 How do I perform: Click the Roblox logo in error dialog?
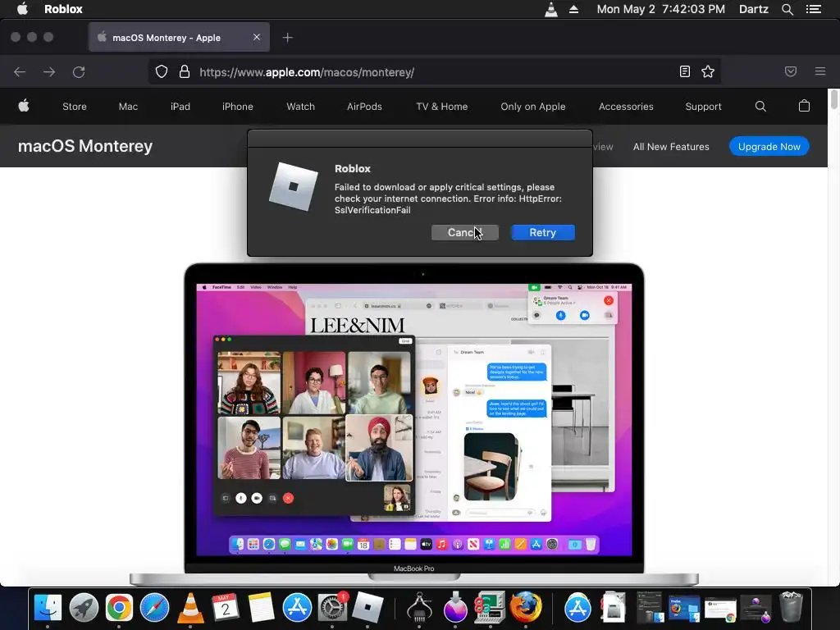[293, 186]
